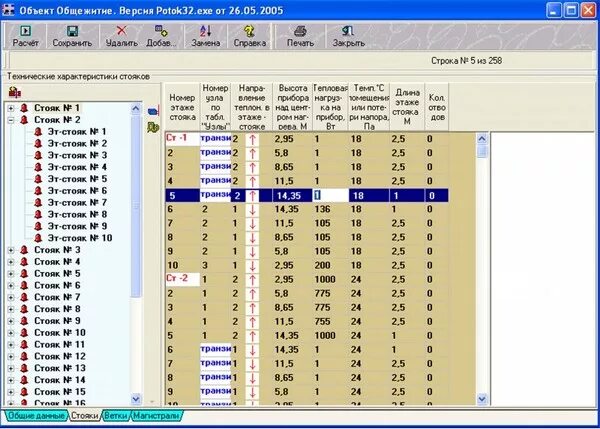Viewport: 600px width, 429px height.
Task: Switch to the Стояки tab
Action: pos(85,416)
